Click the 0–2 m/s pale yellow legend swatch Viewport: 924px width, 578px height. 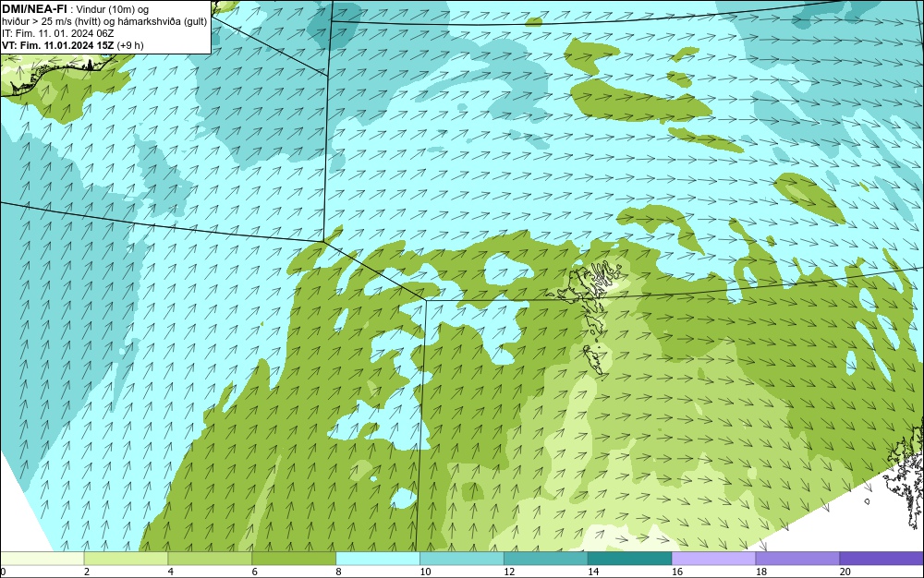tap(43, 558)
